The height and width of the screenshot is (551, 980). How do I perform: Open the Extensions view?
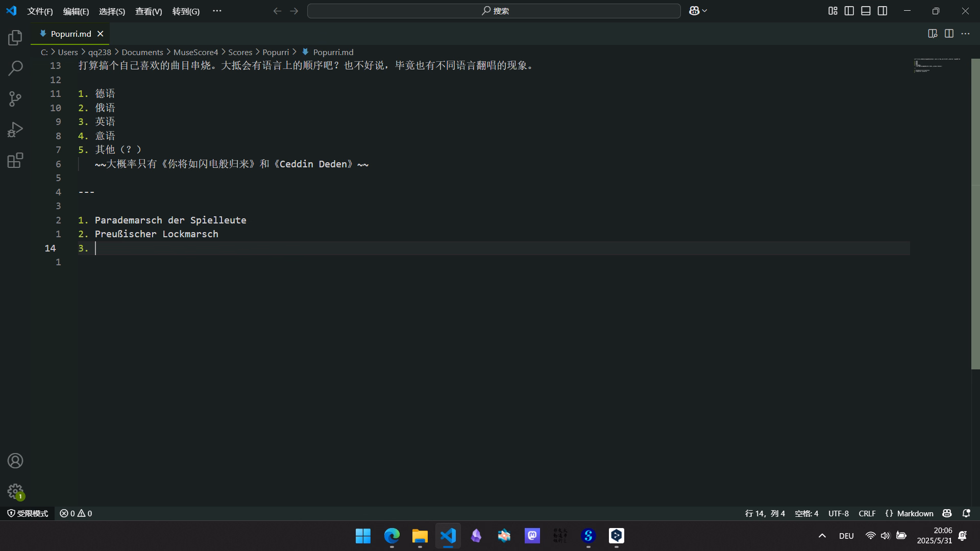click(15, 161)
